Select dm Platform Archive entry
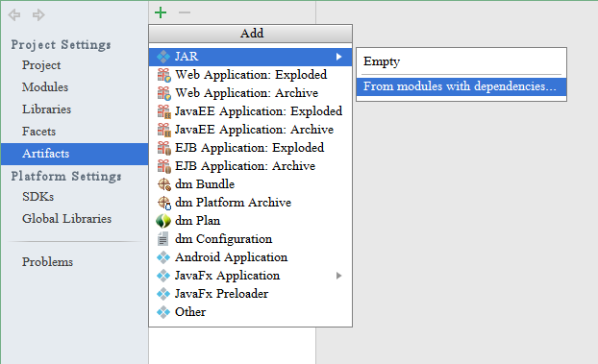Viewport: 598px width, 364px height. (x=250, y=203)
